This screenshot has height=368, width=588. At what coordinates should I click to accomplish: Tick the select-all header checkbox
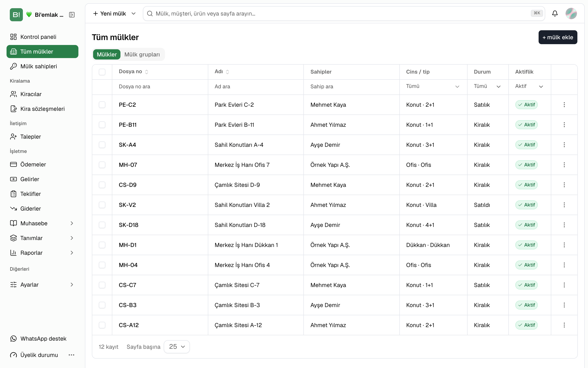102,72
